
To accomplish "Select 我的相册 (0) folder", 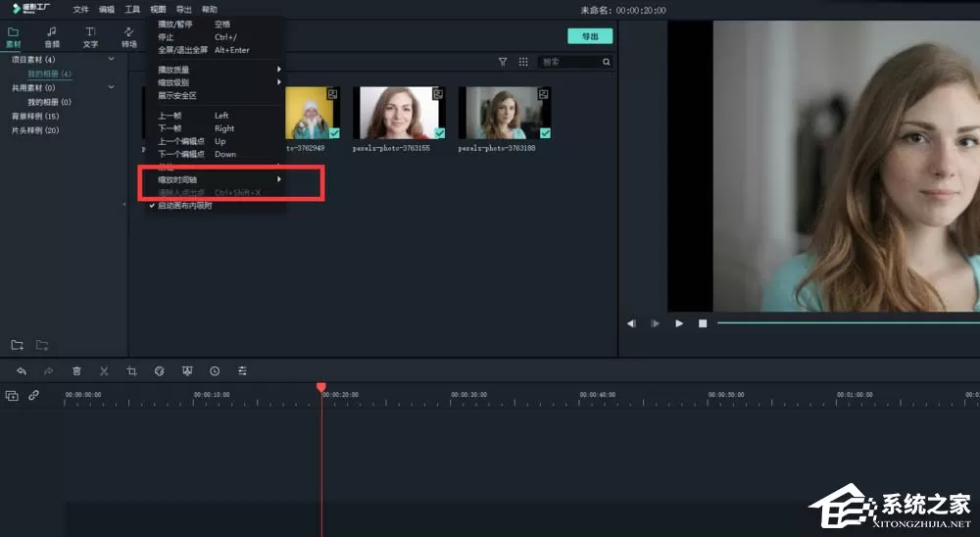I will (49, 102).
